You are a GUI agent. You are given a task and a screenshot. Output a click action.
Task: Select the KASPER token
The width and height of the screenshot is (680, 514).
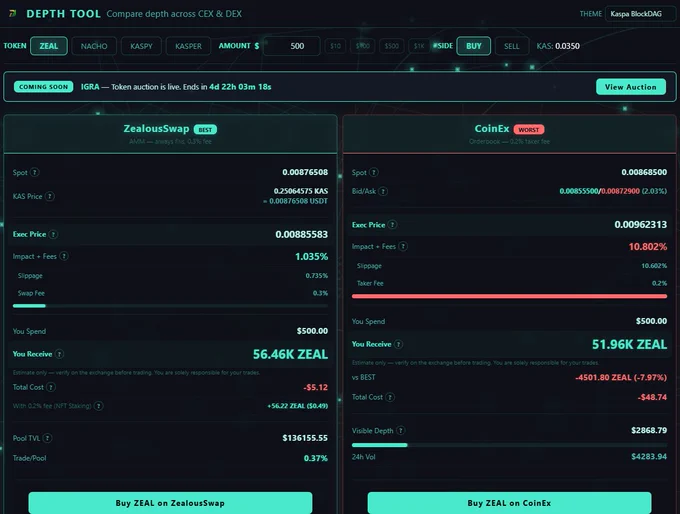click(x=188, y=46)
